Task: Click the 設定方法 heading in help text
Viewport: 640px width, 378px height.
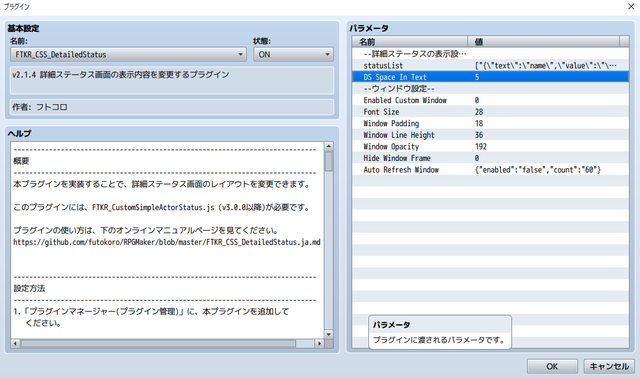Action: tap(29, 288)
